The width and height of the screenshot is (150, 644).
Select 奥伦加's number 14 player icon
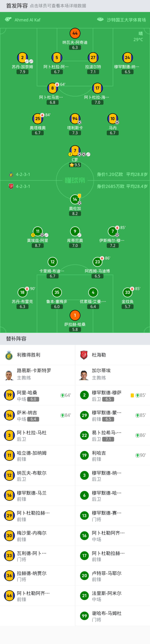[75, 199]
